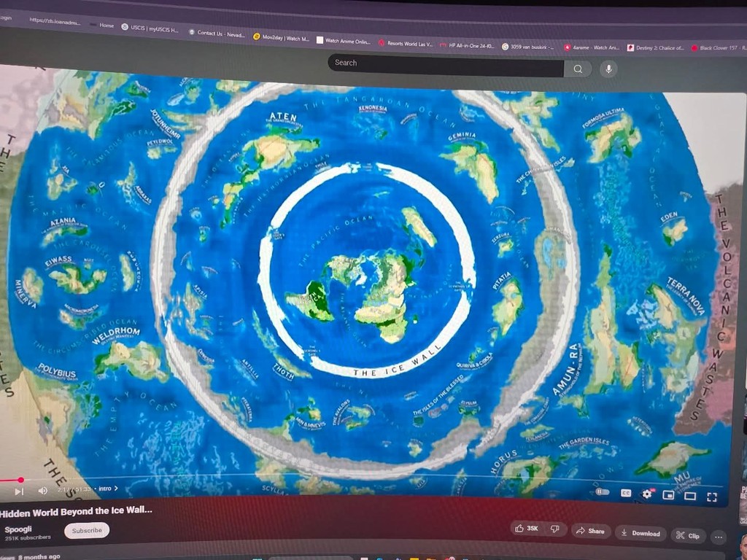
Task: Switch to miniplayer mode
Action: coord(668,495)
